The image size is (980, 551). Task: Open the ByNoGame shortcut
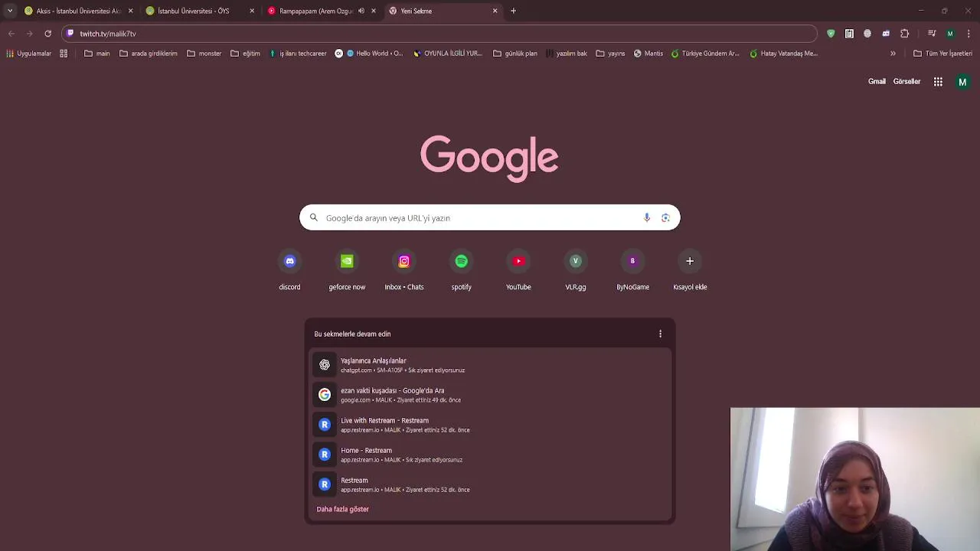(x=632, y=271)
